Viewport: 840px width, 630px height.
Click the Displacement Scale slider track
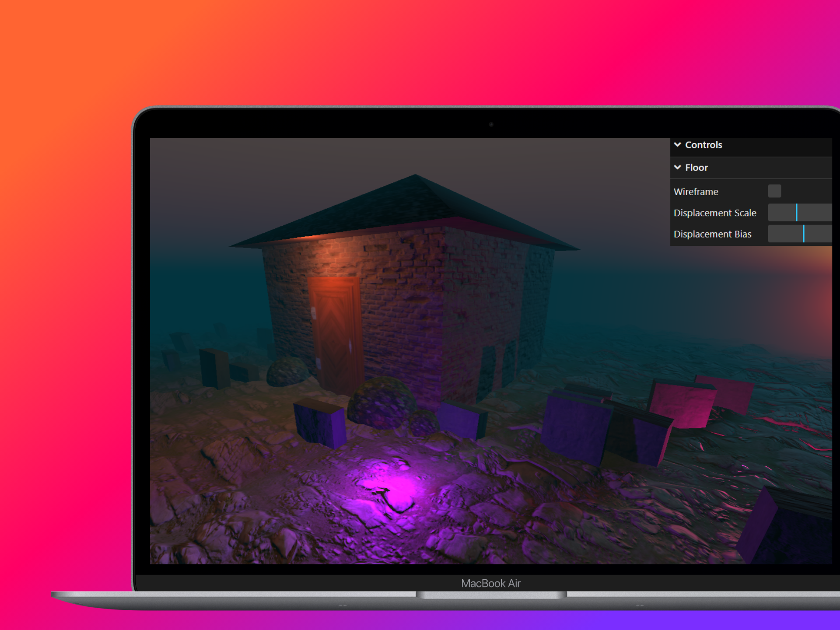[800, 213]
